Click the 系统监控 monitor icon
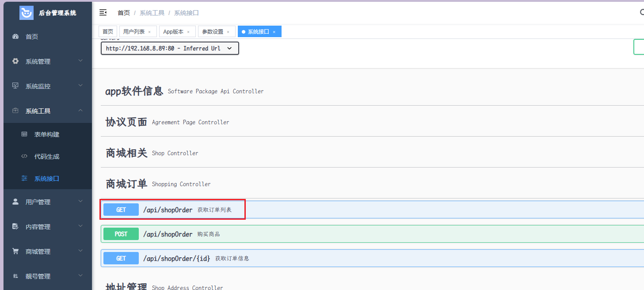This screenshot has width=644, height=290. click(x=15, y=86)
